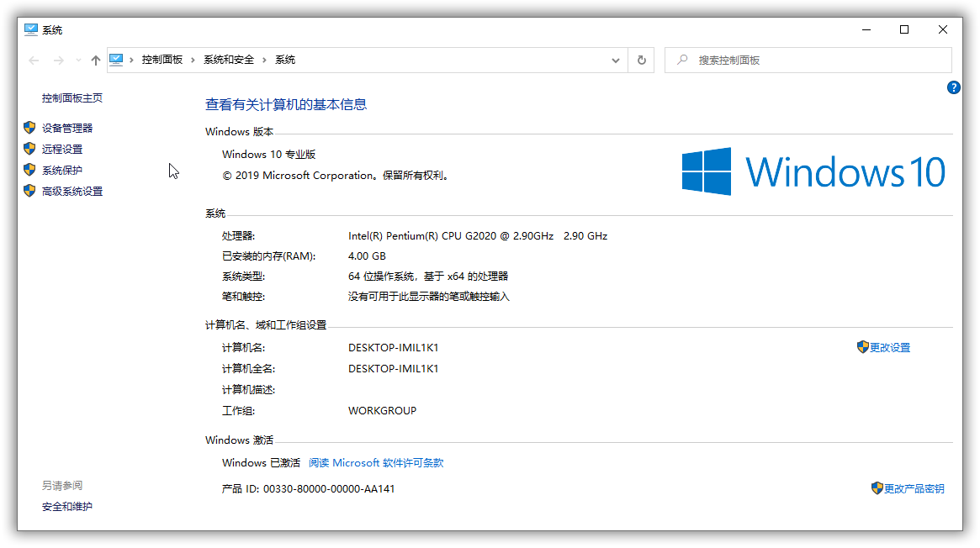
Task: Refresh the control panel page
Action: (x=641, y=61)
